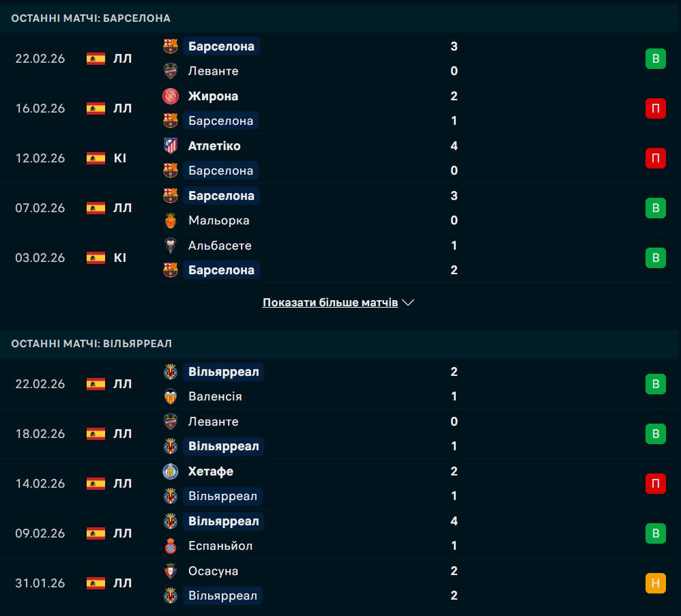Screen dimensions: 681x616
Task: Click the orange draw badge for the Osasuna match
Action: pyautogui.click(x=655, y=583)
